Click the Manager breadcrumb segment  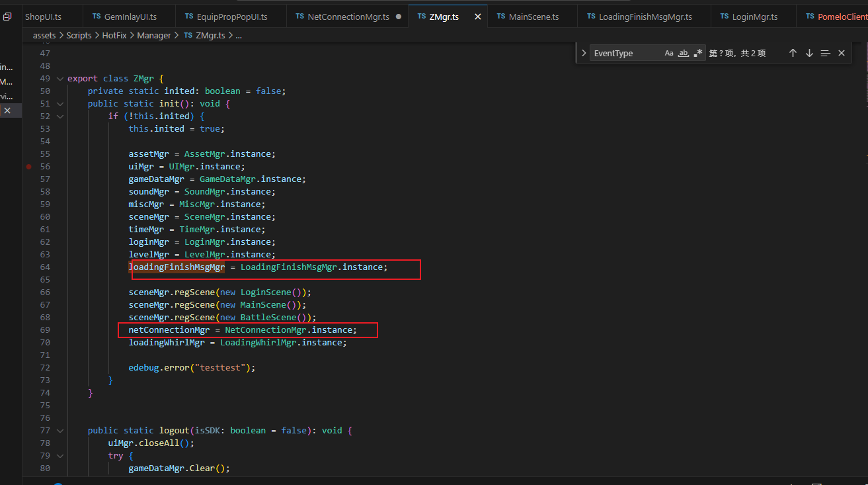click(x=153, y=35)
